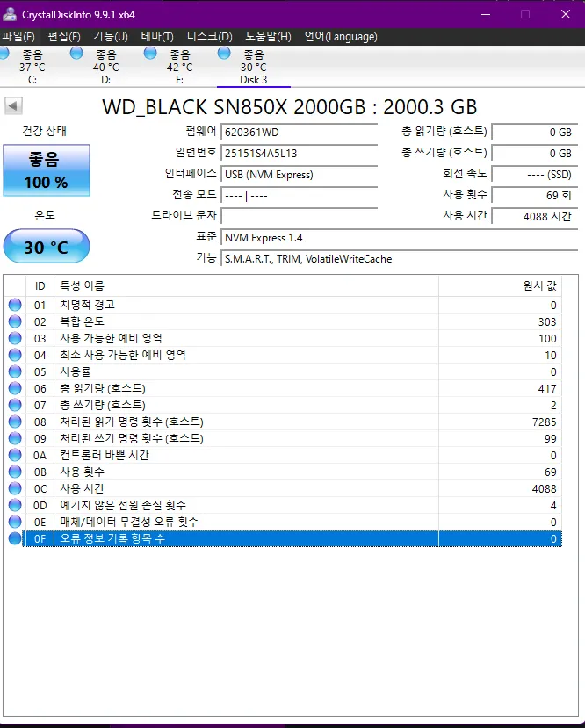
Task: Switch to the E: drive tab at 42 °C
Action: 180,67
